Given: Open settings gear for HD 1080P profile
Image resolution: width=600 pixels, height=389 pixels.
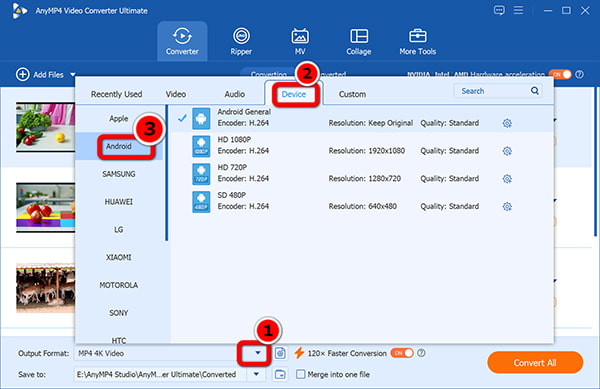Looking at the screenshot, I should click(507, 151).
